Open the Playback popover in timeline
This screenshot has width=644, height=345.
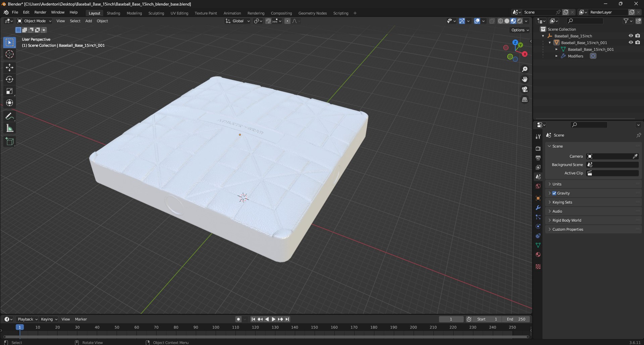[x=28, y=319]
